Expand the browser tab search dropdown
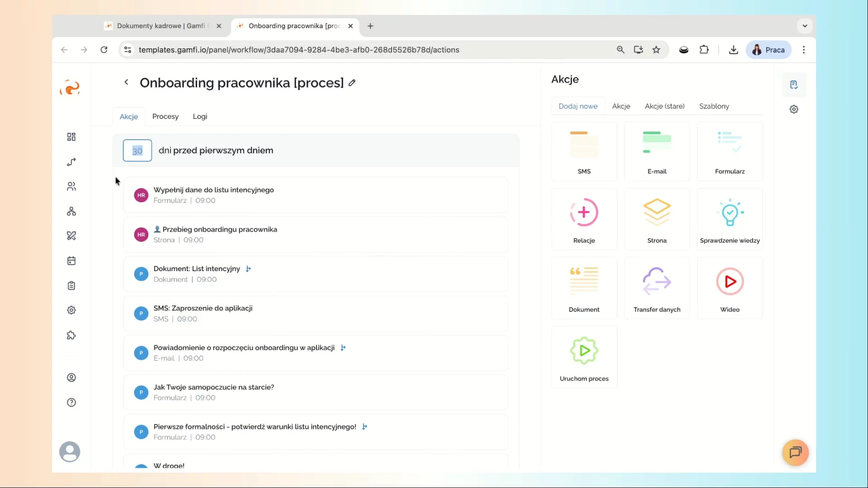The image size is (868, 488). point(804,26)
